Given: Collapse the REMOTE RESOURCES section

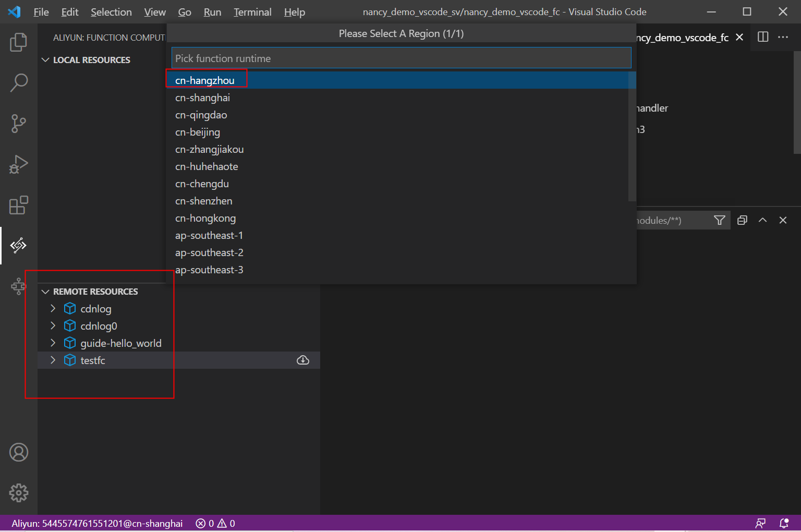Looking at the screenshot, I should tap(45, 292).
